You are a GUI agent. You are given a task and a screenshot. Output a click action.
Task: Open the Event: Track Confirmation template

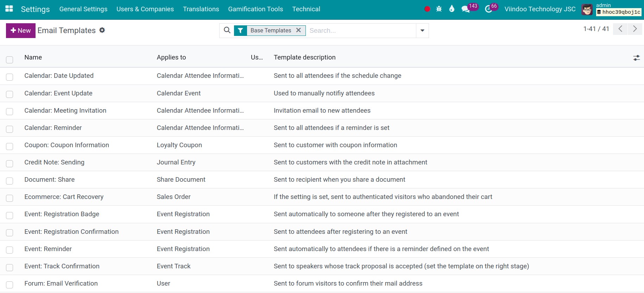pyautogui.click(x=62, y=266)
